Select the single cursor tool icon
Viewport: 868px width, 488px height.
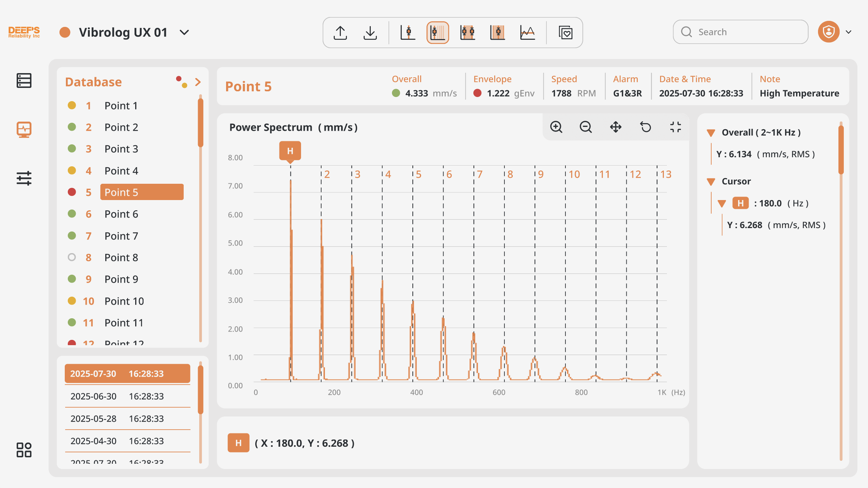408,33
